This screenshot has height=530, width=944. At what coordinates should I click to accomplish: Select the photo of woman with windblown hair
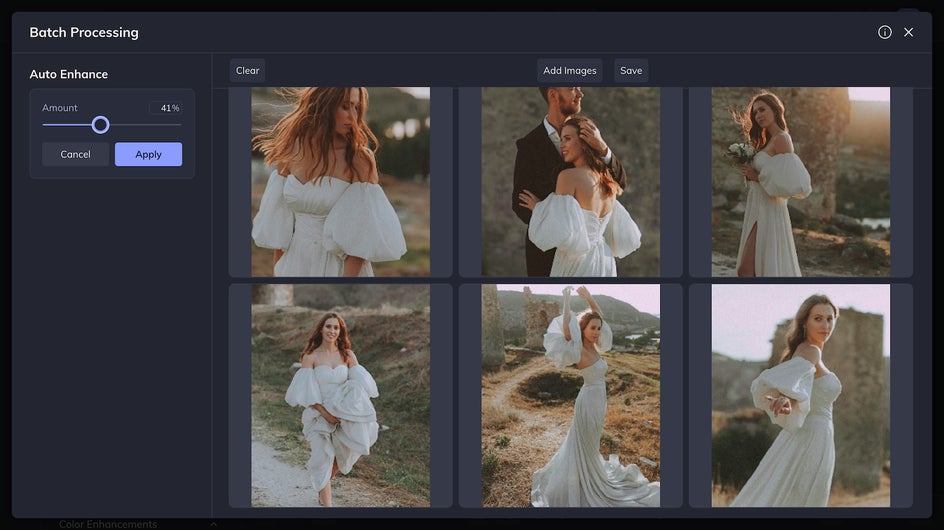(x=340, y=181)
